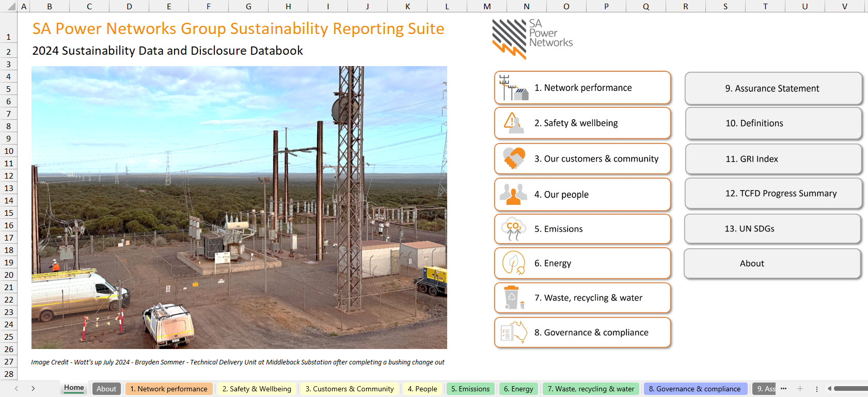
Task: Switch to 3. Customers & Community sheet tab
Action: 350,389
